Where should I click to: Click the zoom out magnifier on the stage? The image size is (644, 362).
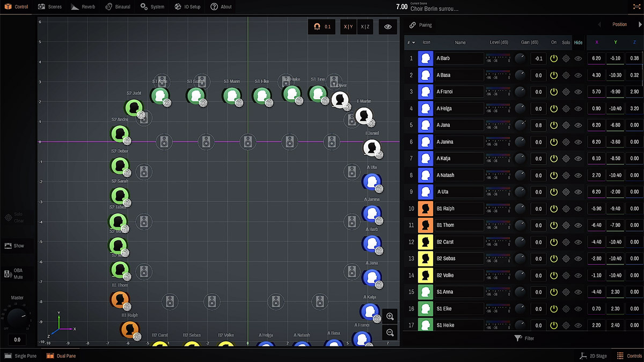tap(390, 333)
